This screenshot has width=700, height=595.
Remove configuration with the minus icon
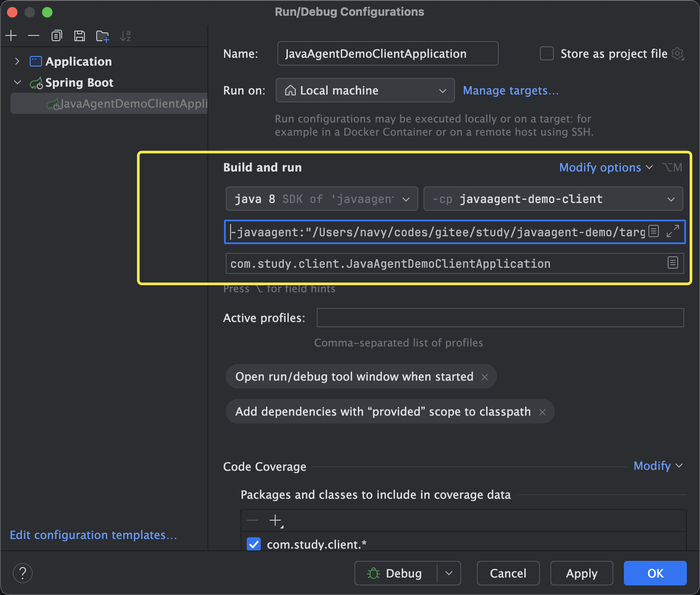34,35
